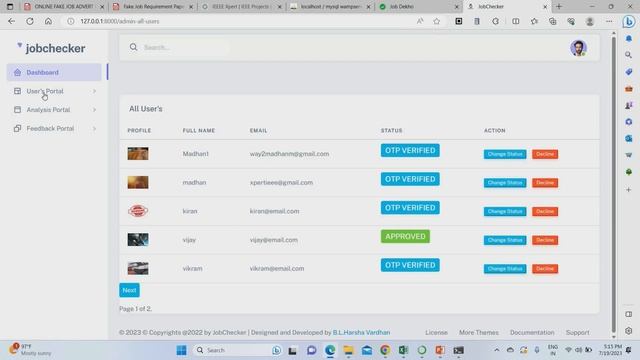Click kiran's profile thumbnail
The height and width of the screenshot is (360, 640).
pos(138,211)
